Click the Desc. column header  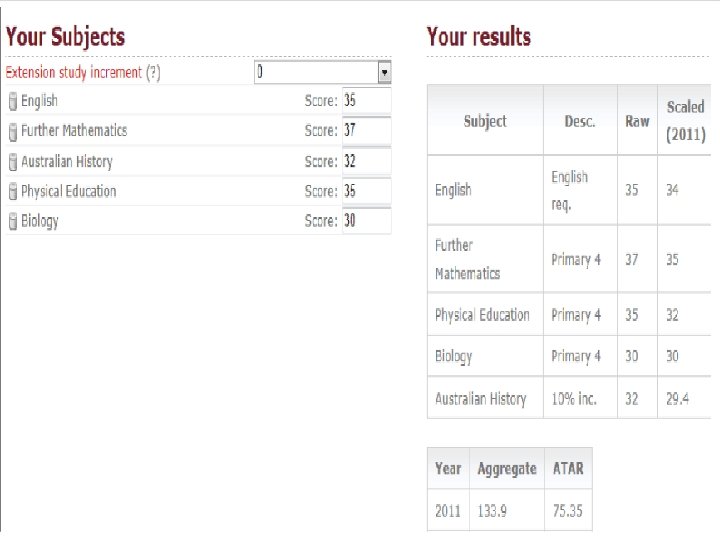pyautogui.click(x=579, y=121)
